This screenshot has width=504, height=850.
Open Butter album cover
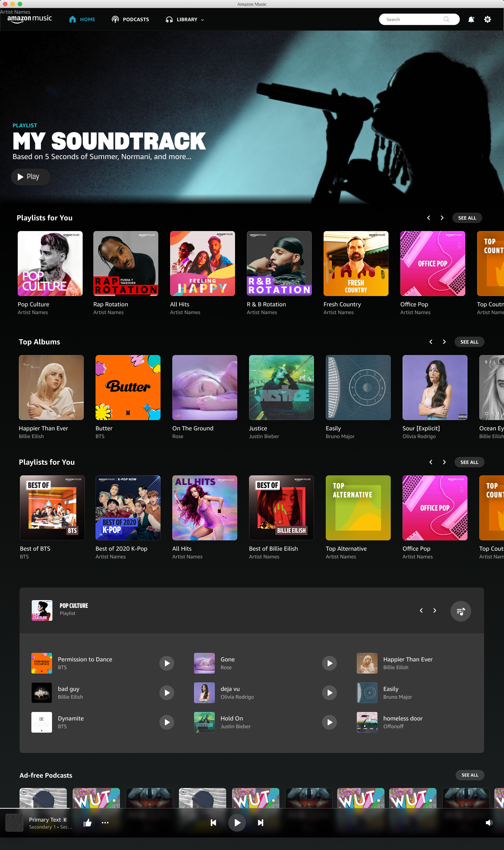128,388
